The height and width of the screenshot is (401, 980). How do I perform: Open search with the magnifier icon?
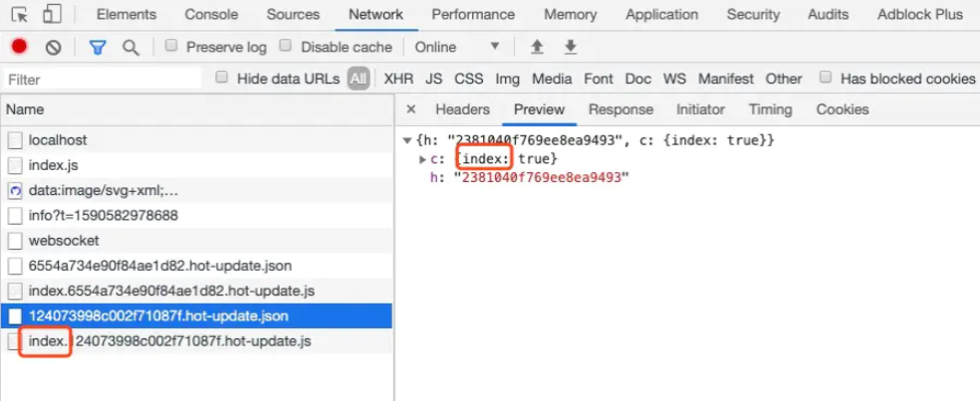coord(130,48)
